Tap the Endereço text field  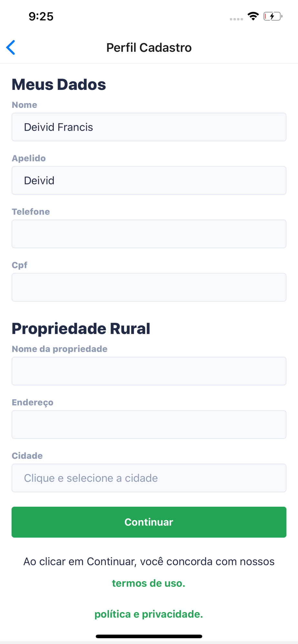(149, 424)
